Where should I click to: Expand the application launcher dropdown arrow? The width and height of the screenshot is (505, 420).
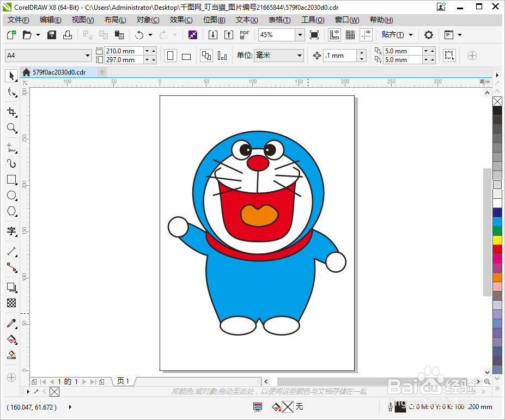pyautogui.click(x=460, y=35)
